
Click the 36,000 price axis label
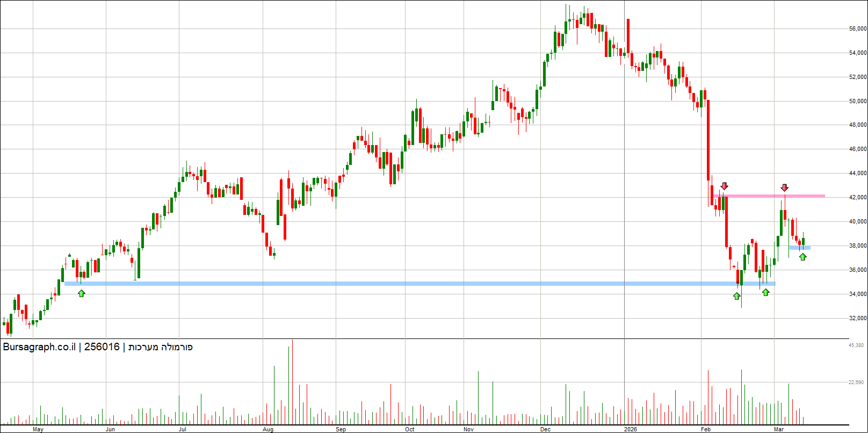pos(858,270)
